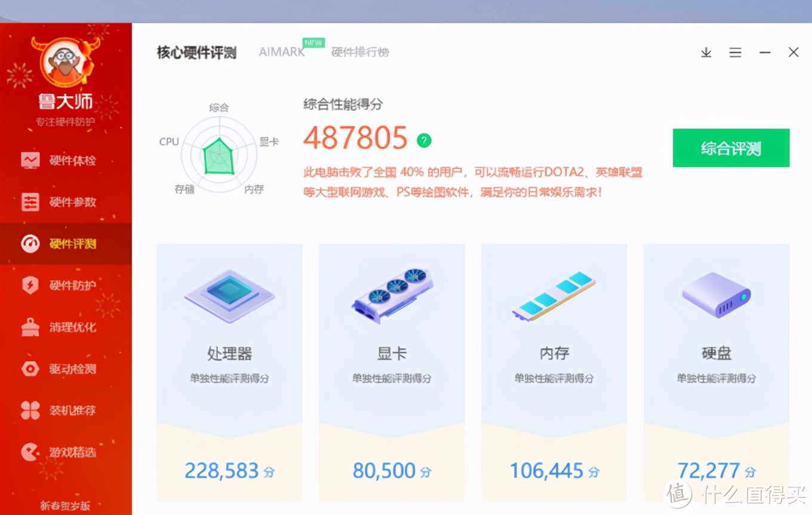Open 清理优化 cleanup tool
This screenshot has height=515, width=812.
pos(66,327)
